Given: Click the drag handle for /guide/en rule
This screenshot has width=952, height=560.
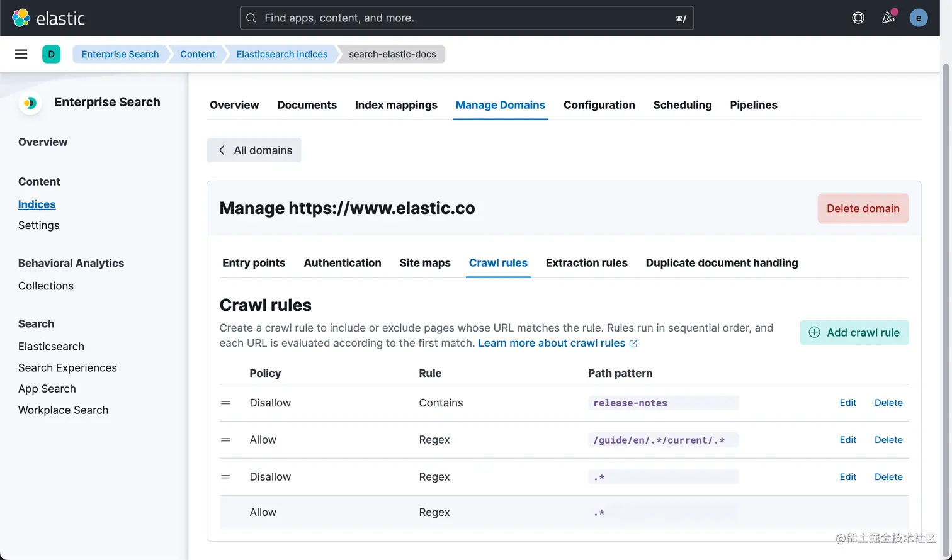Looking at the screenshot, I should pyautogui.click(x=225, y=440).
